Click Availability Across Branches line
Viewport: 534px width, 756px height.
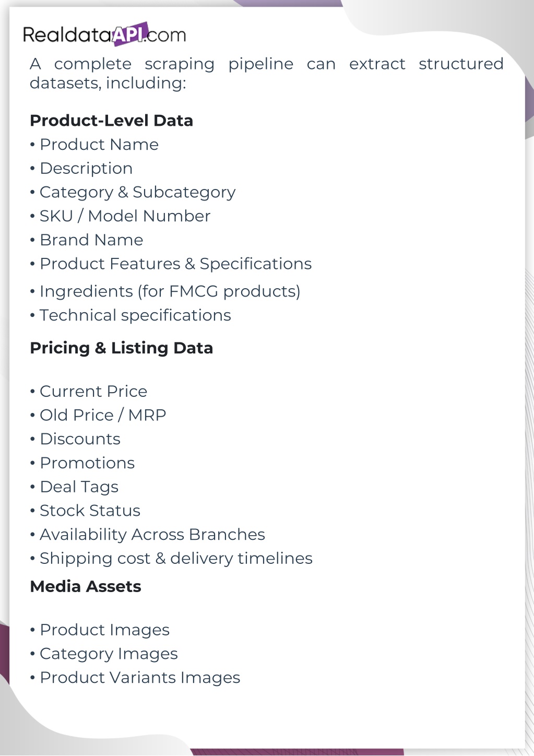[152, 535]
